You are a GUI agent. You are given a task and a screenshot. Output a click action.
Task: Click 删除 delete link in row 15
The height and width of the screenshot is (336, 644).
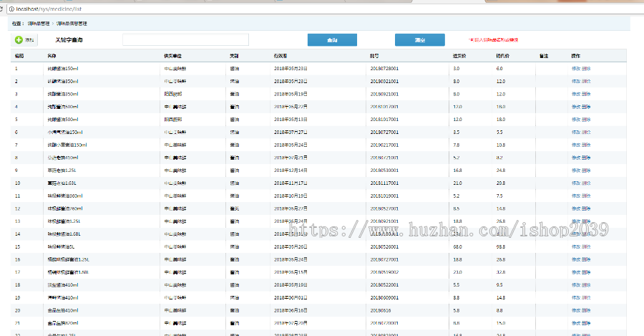(x=586, y=246)
